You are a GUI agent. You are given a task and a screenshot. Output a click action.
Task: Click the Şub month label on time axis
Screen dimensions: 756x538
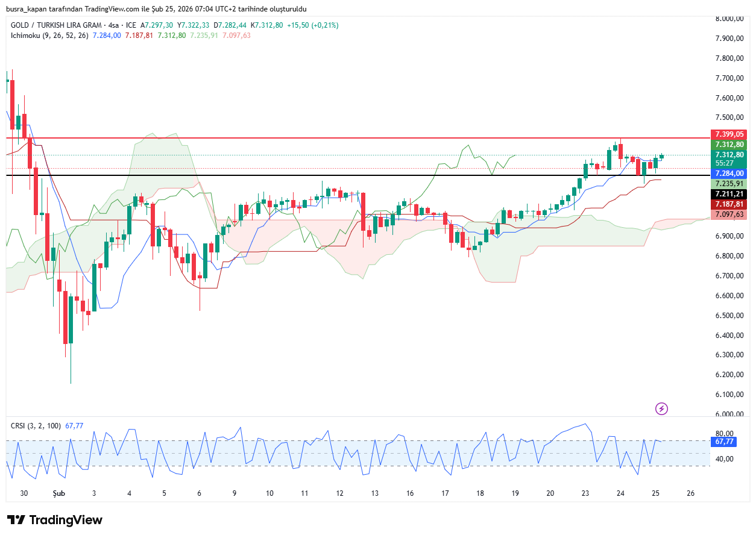coord(58,493)
